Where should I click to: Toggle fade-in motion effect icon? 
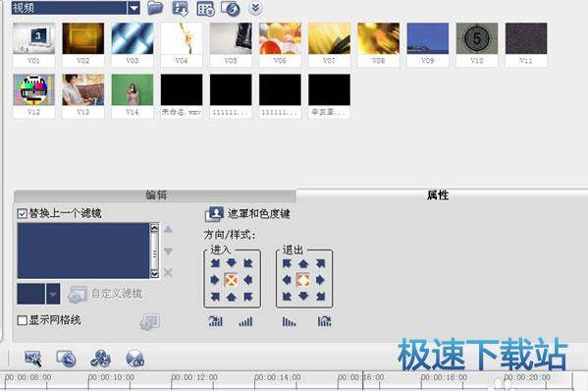pos(245,321)
